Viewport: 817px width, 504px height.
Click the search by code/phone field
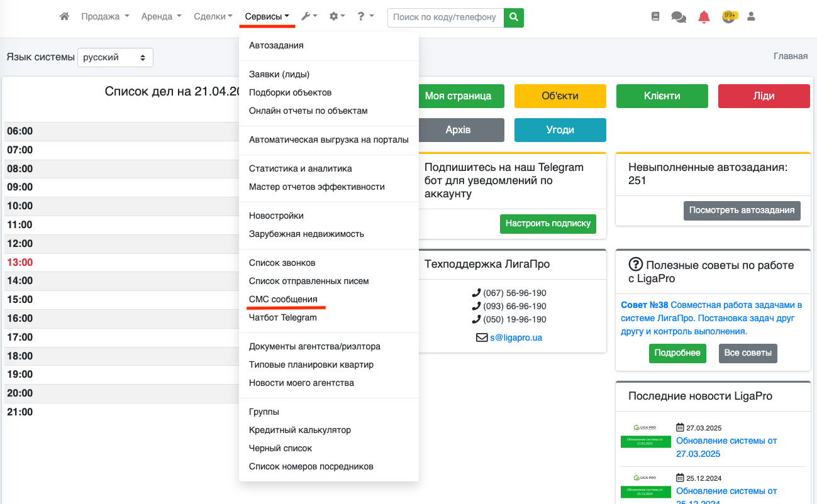445,17
